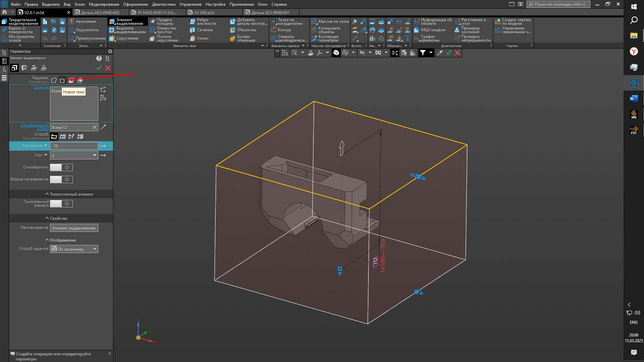The image size is (644, 362).
Task: Click the eyedropper icon in view toolbar
Action: (440, 53)
